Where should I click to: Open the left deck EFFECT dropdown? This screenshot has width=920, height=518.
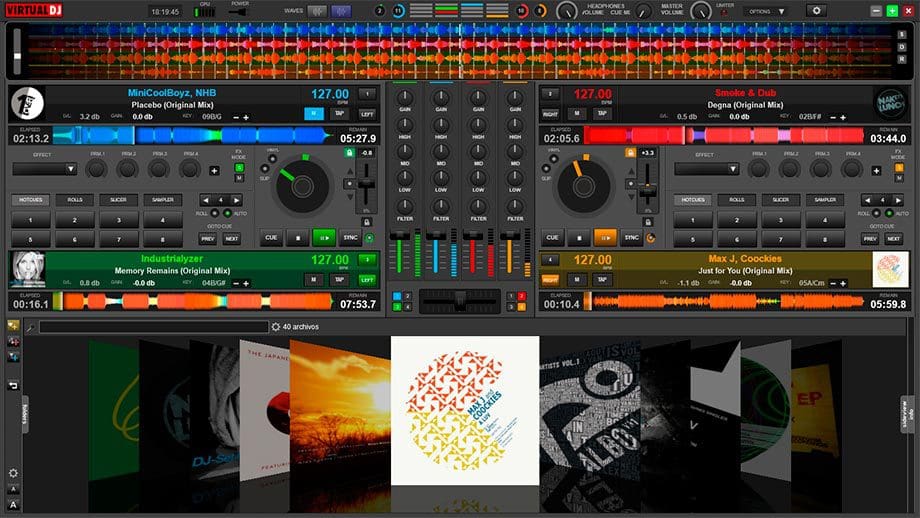45,169
